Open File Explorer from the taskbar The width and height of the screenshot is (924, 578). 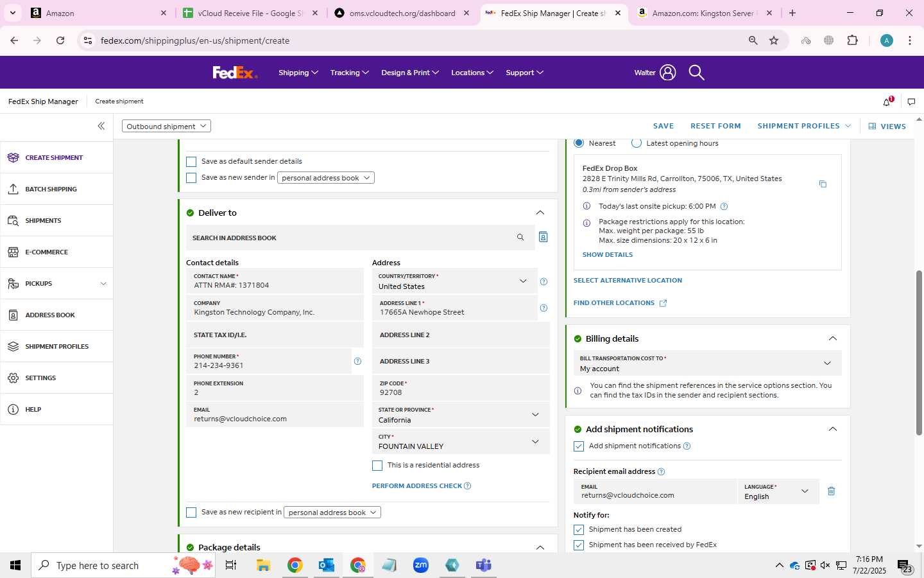(x=263, y=565)
